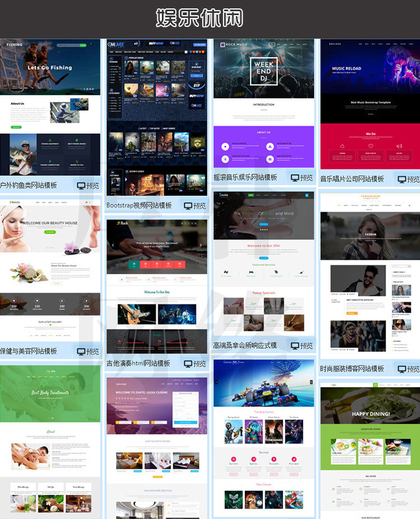The image size is (420, 519).
Task: Open the Bootstrap视频网站模板 title link
Action: tap(139, 205)
